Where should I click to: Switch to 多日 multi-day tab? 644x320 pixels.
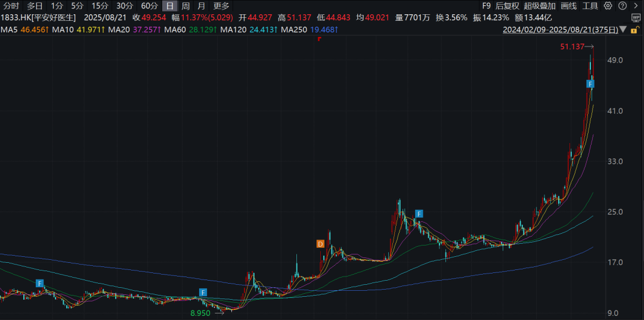(35, 6)
